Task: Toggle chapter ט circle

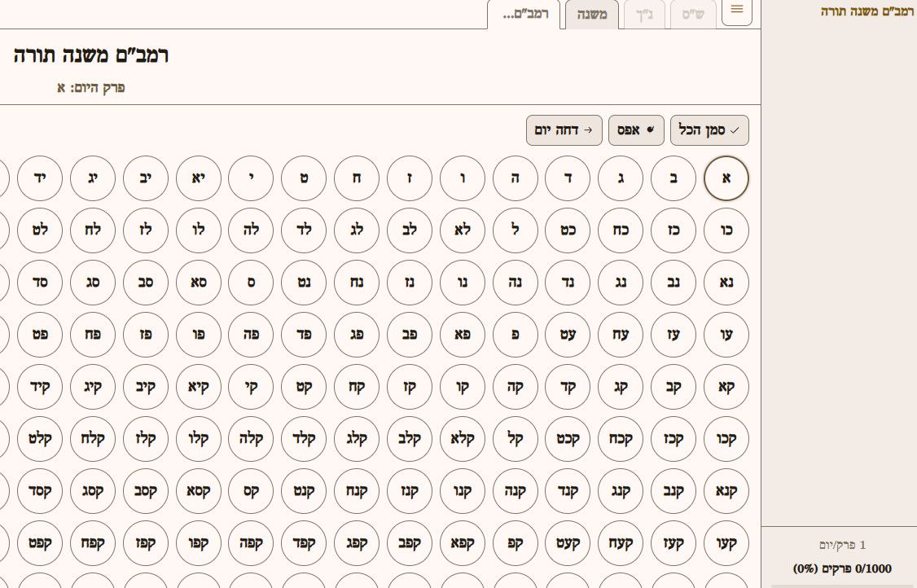Action: click(x=304, y=178)
